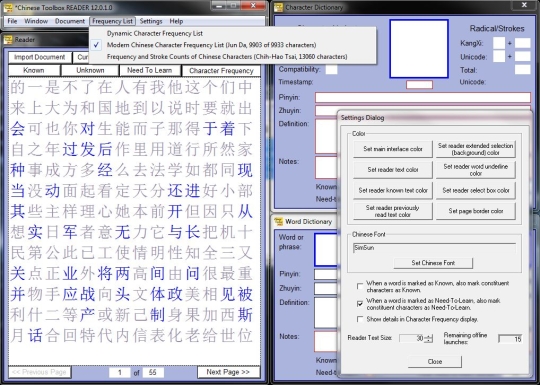The image size is (540, 385).
Task: Toggle marking constituent characters as Need-To-Learn
Action: coord(360,303)
